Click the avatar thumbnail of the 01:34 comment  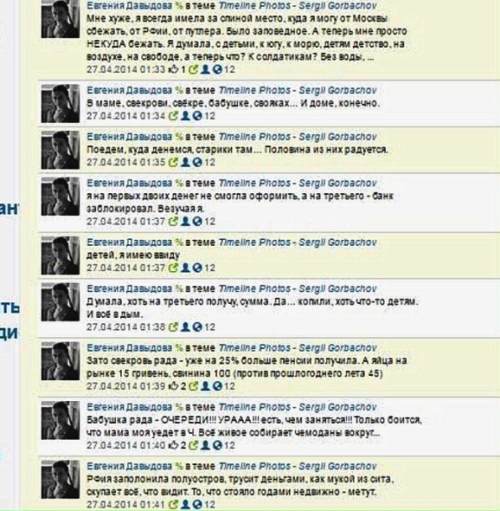coord(60,104)
